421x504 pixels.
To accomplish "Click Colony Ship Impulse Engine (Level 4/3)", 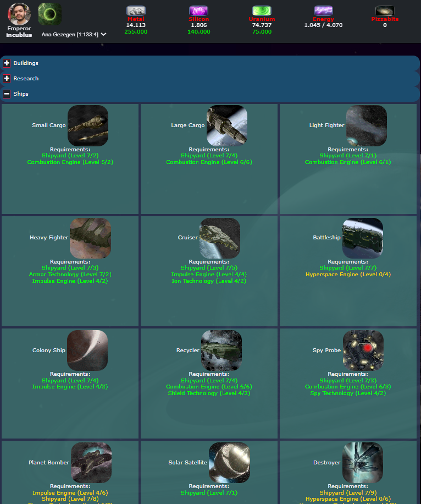I will [x=70, y=387].
